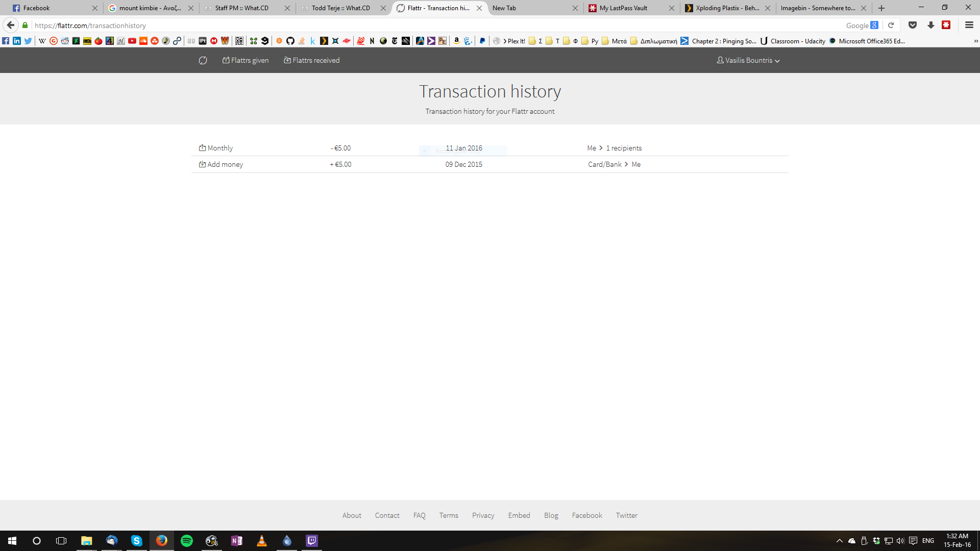Expand the bookmarks toolbar overflow chevron

pyautogui.click(x=976, y=41)
